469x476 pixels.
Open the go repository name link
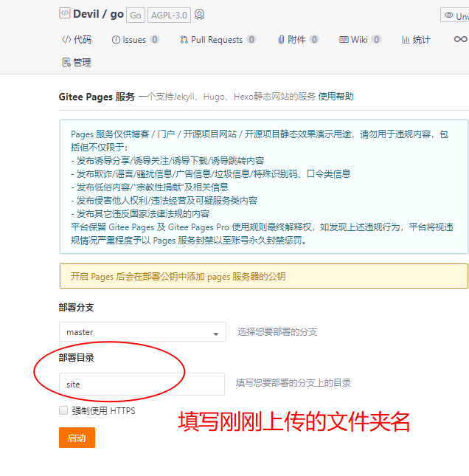(x=117, y=15)
